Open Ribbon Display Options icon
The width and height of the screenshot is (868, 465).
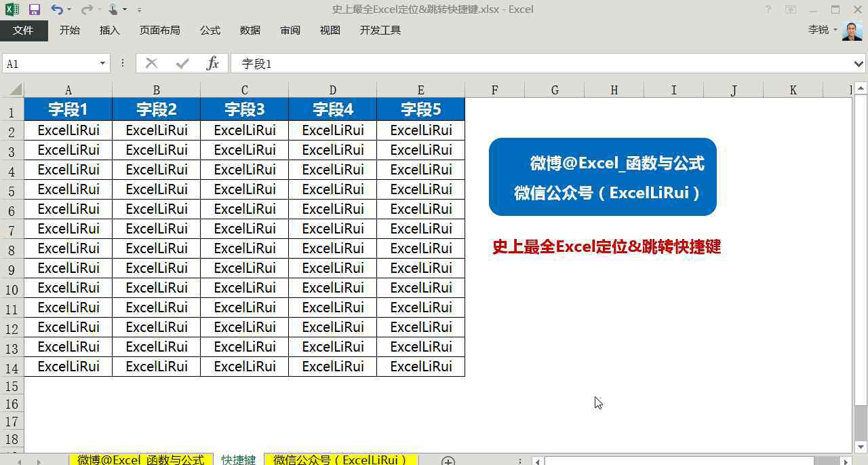click(791, 10)
